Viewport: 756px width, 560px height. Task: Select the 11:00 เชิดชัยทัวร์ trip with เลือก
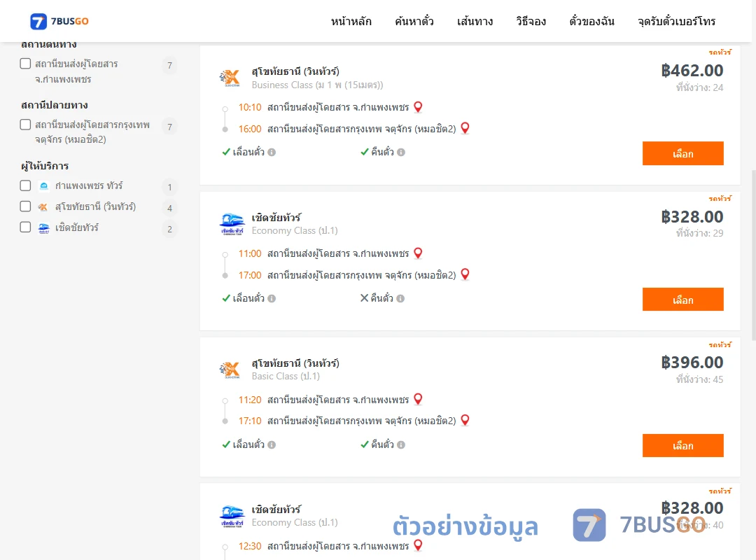point(682,300)
